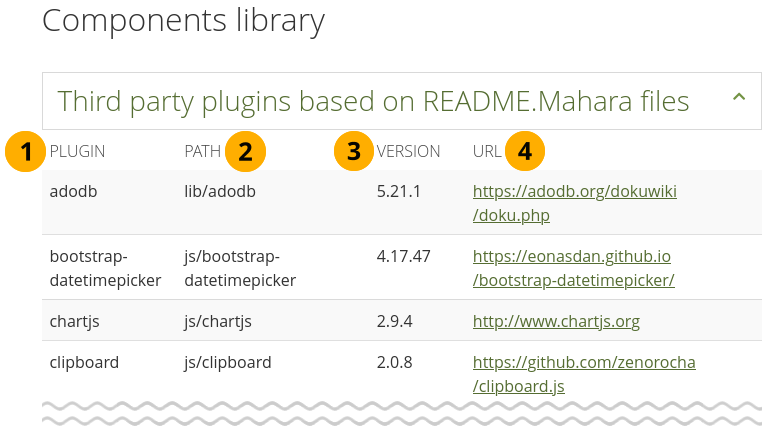Image resolution: width=771 pixels, height=433 pixels.
Task: Click the 4.17.47 version cell
Action: pyautogui.click(x=404, y=256)
